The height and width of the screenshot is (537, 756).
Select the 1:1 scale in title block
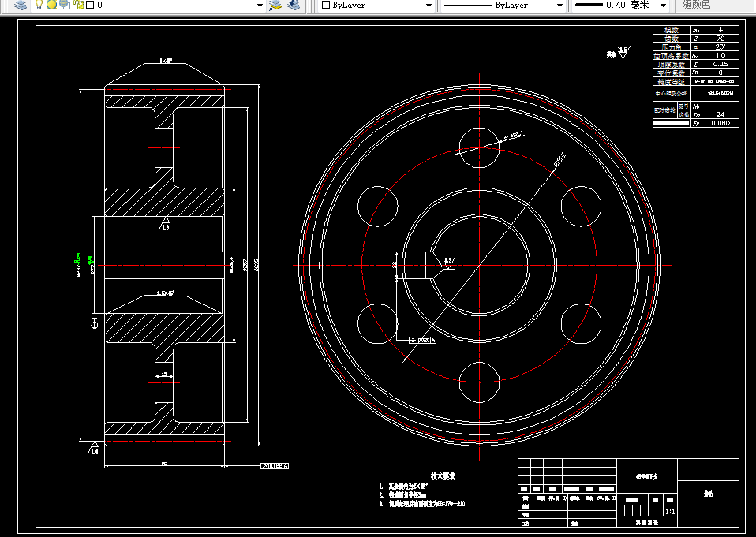coord(670,512)
